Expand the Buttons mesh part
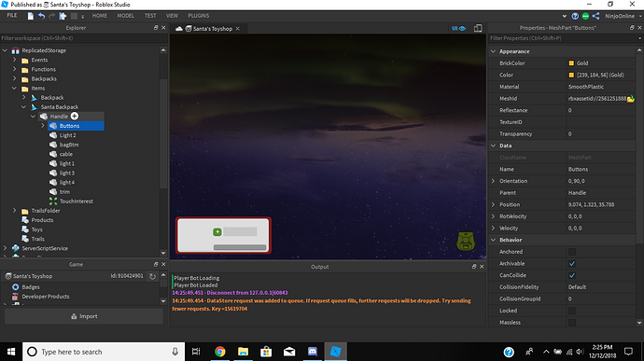 coord(43,126)
